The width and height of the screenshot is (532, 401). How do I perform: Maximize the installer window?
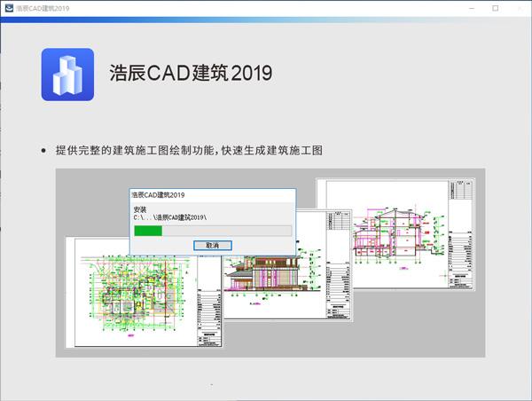click(x=496, y=8)
